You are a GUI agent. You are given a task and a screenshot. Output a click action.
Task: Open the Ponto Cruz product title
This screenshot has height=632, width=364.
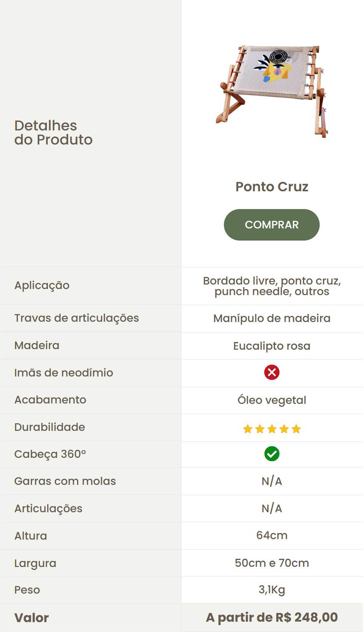272,187
